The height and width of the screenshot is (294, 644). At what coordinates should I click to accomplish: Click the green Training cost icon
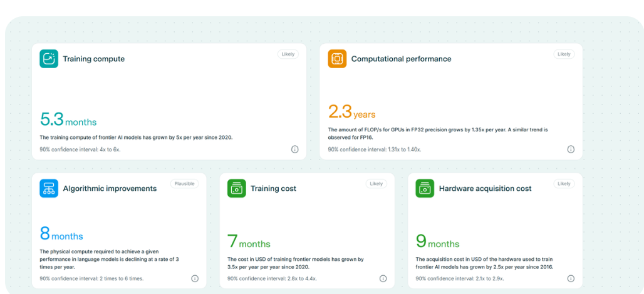tap(237, 188)
